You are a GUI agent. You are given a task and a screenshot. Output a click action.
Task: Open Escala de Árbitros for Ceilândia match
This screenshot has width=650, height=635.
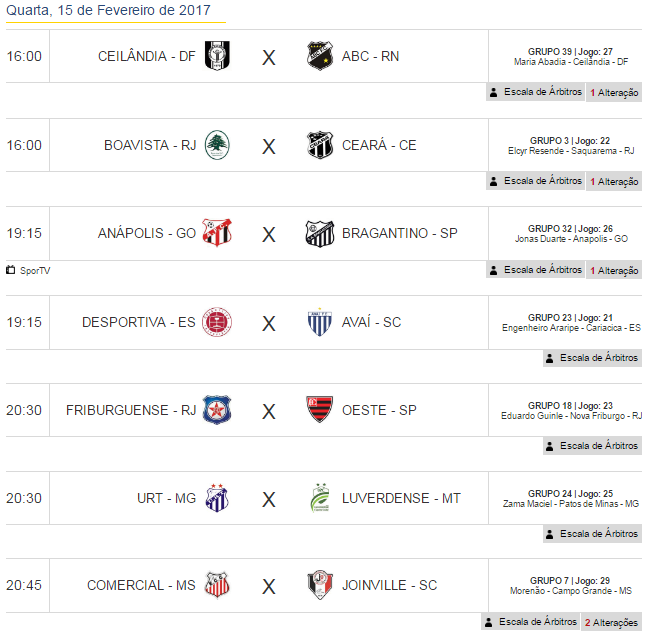click(x=536, y=92)
